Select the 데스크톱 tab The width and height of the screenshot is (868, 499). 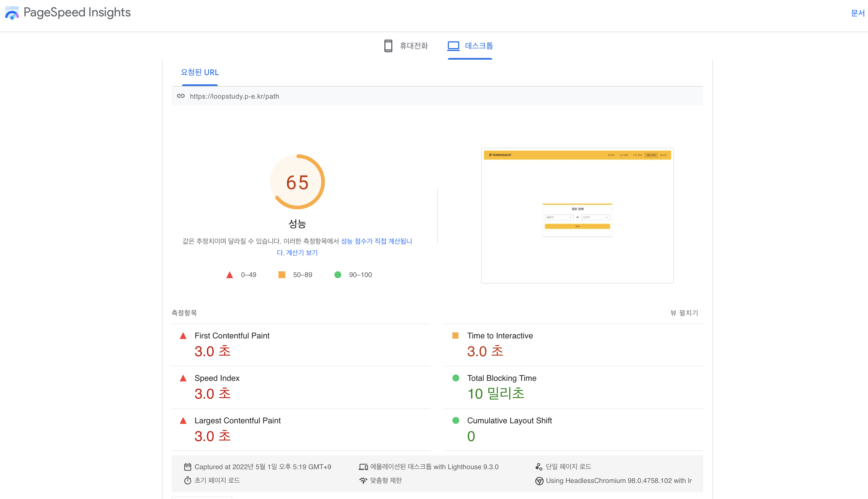[478, 46]
